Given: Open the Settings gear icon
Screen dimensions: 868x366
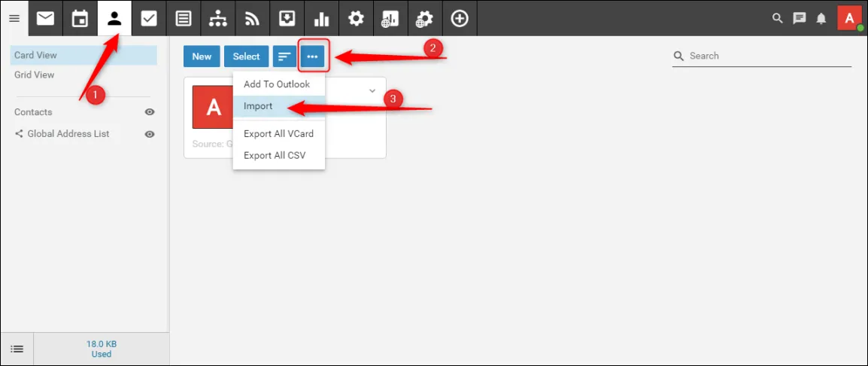Looking at the screenshot, I should click(x=355, y=18).
